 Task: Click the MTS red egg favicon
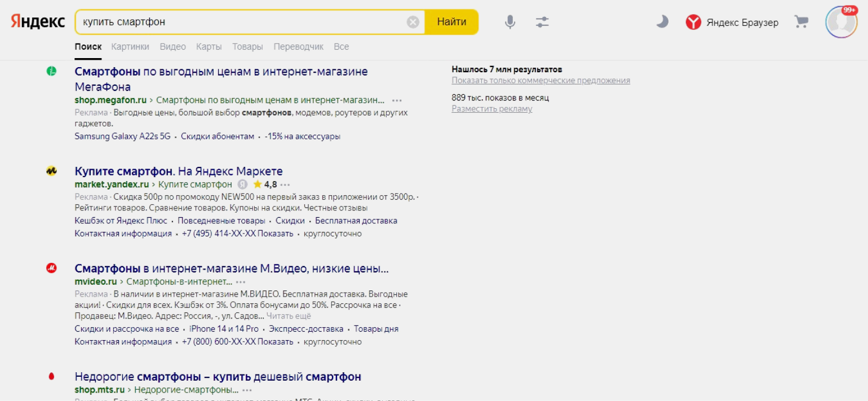point(51,376)
